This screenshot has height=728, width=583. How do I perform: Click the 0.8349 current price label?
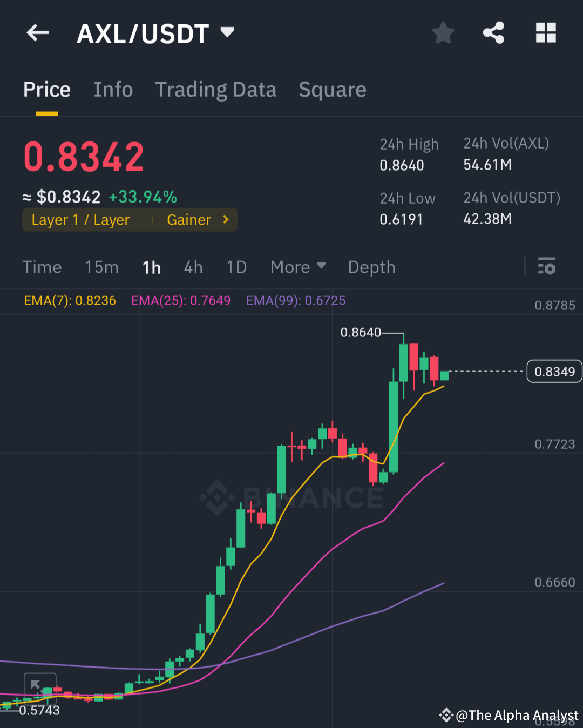[x=554, y=372]
